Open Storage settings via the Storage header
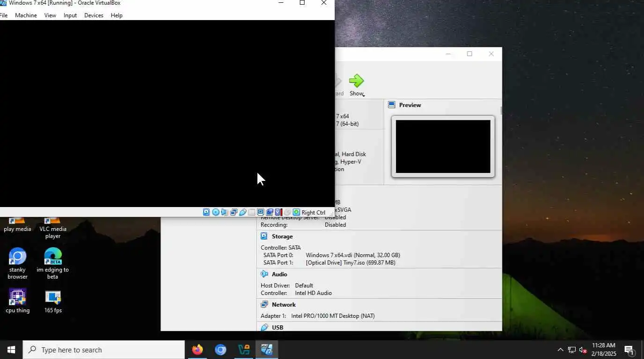Viewport: 644px width, 359px height. tap(282, 237)
